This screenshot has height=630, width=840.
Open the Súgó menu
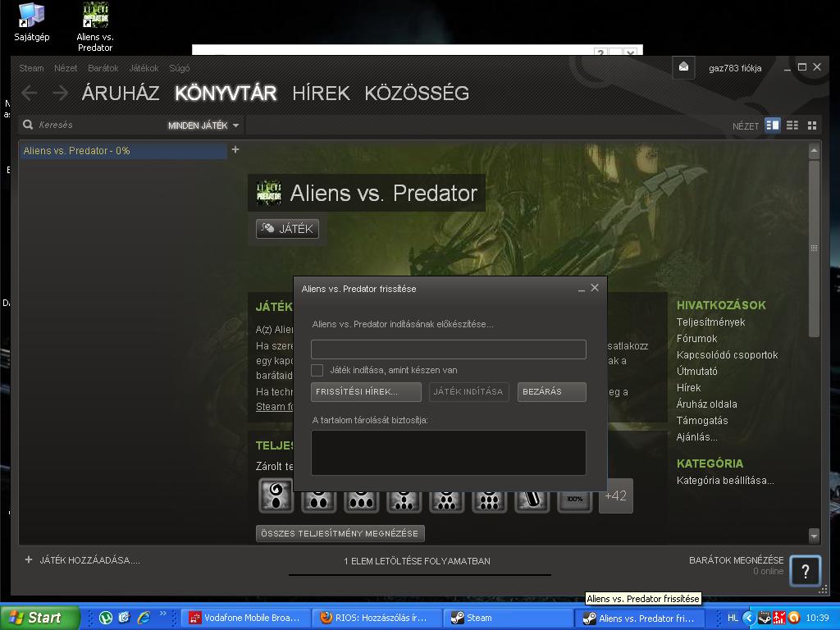coord(180,68)
